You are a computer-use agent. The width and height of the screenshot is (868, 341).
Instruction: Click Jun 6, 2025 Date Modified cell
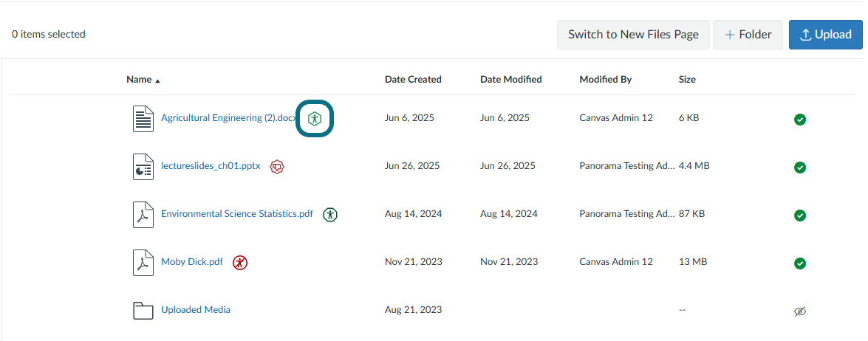pyautogui.click(x=505, y=117)
